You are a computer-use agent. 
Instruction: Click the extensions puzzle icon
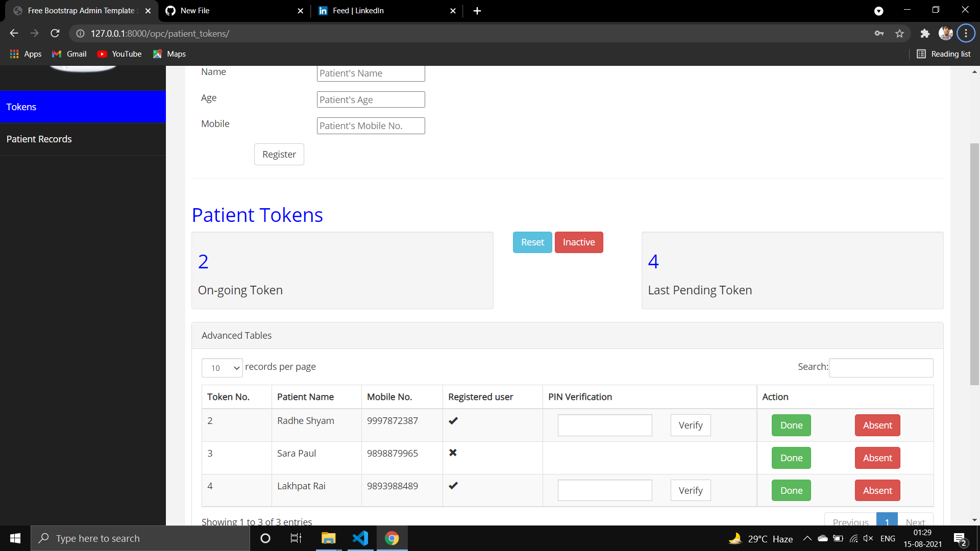coord(925,33)
